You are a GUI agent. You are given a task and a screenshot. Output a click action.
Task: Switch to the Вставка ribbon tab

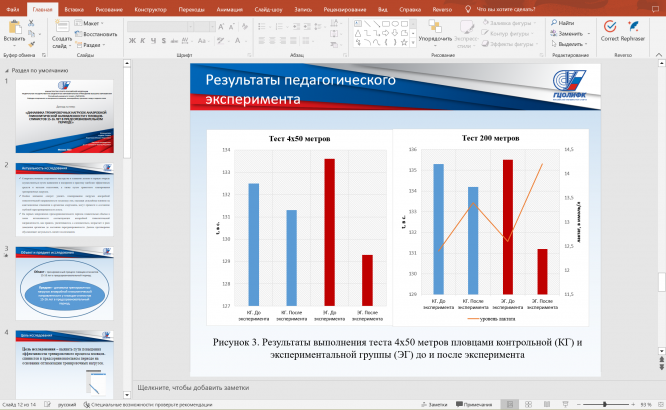click(x=73, y=8)
